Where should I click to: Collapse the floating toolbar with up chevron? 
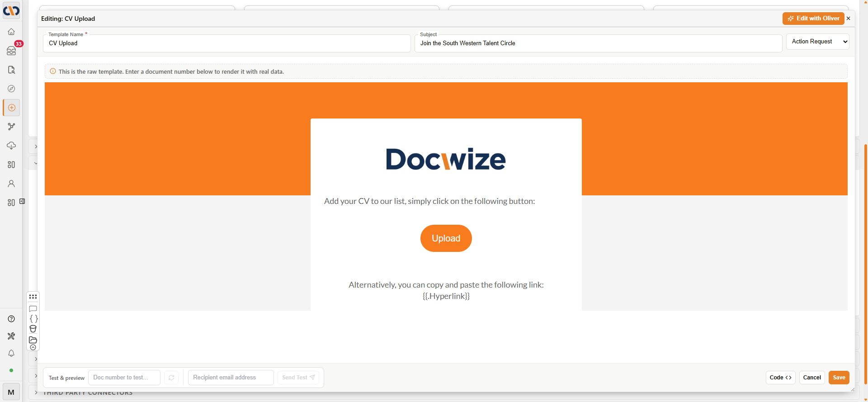click(x=33, y=347)
